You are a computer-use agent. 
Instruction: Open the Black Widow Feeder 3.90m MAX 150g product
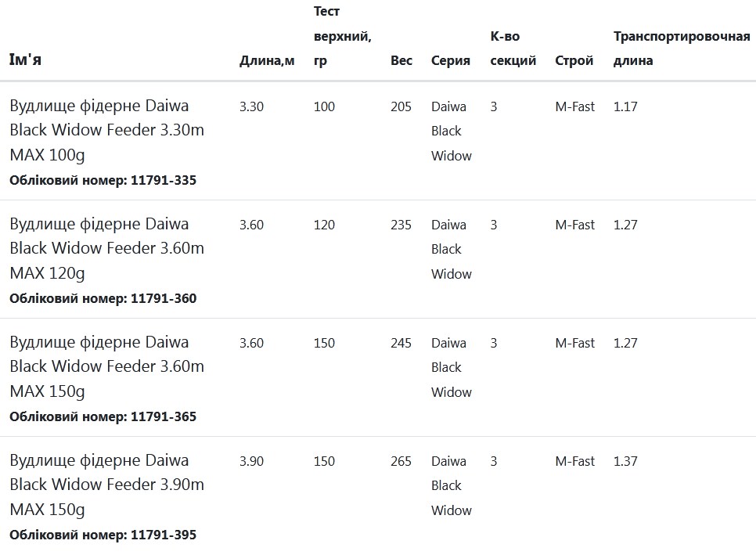pos(107,485)
